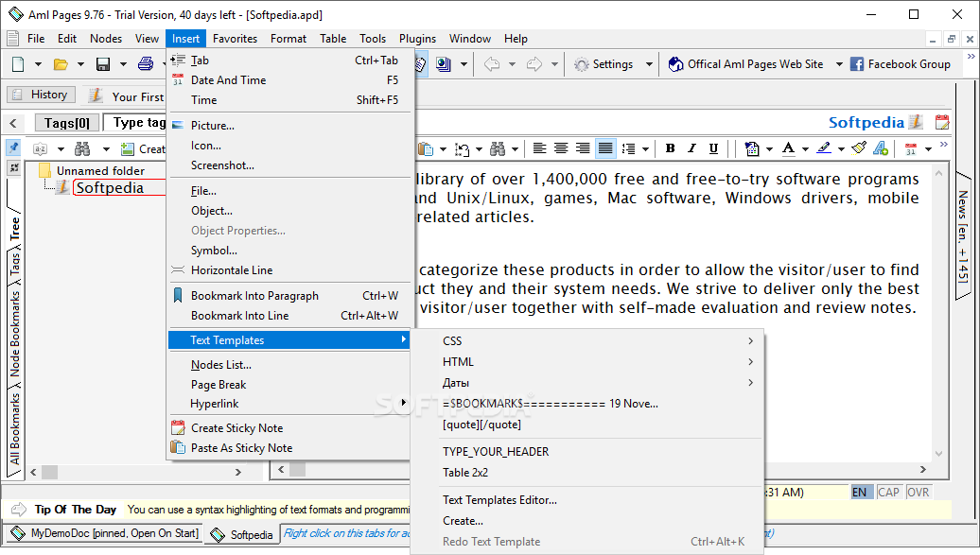
Task: Toggle the CAP status indicator
Action: click(x=888, y=492)
